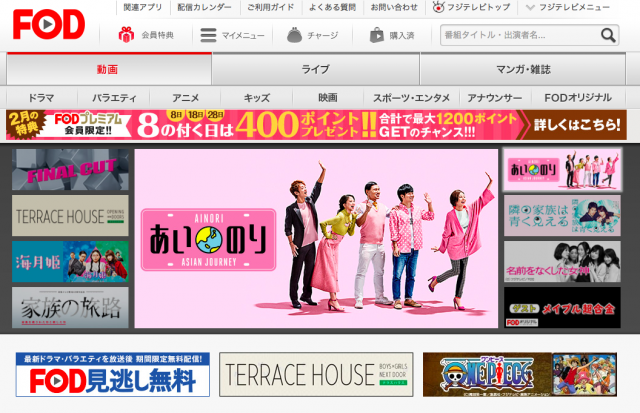Go to フジテレビトップ
Viewport: 640px width, 413px height.
pyautogui.click(x=478, y=7)
